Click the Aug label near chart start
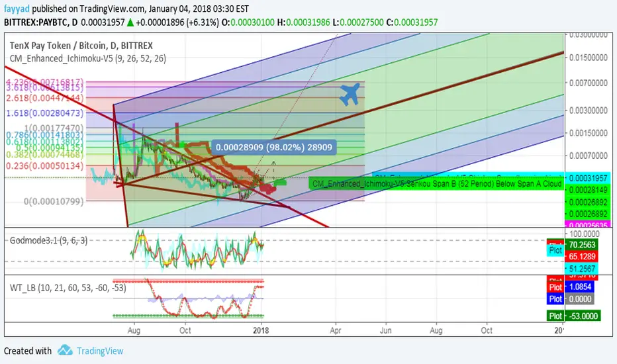The width and height of the screenshot is (617, 364). click(134, 330)
